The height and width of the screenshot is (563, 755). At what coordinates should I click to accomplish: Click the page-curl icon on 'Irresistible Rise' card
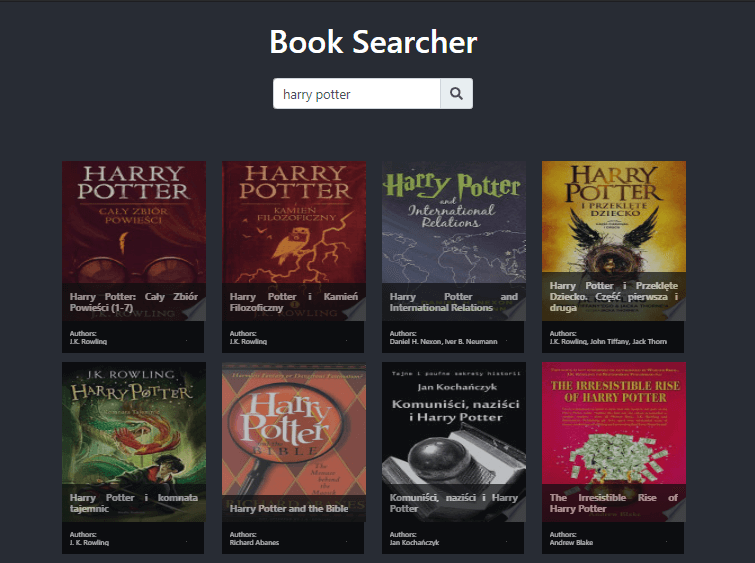coord(675,511)
